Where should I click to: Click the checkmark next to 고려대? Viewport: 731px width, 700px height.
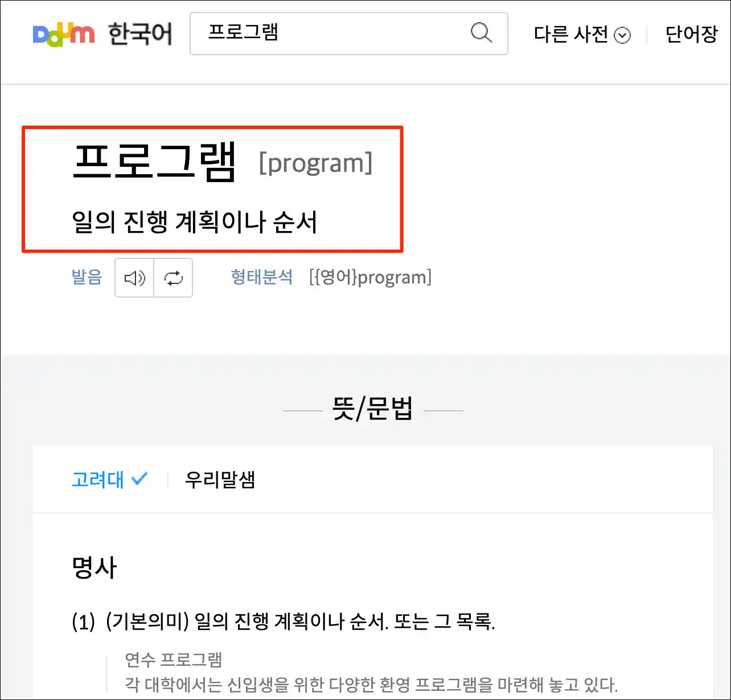coord(139,479)
